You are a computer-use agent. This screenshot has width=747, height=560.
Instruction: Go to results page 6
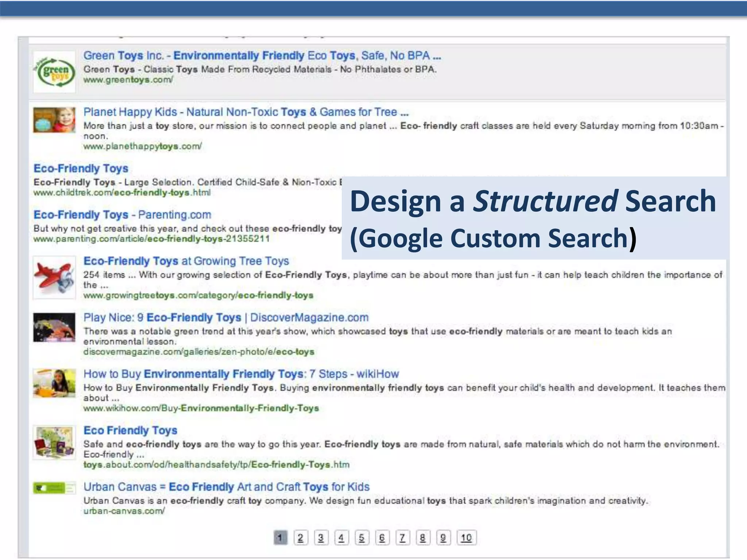(382, 538)
